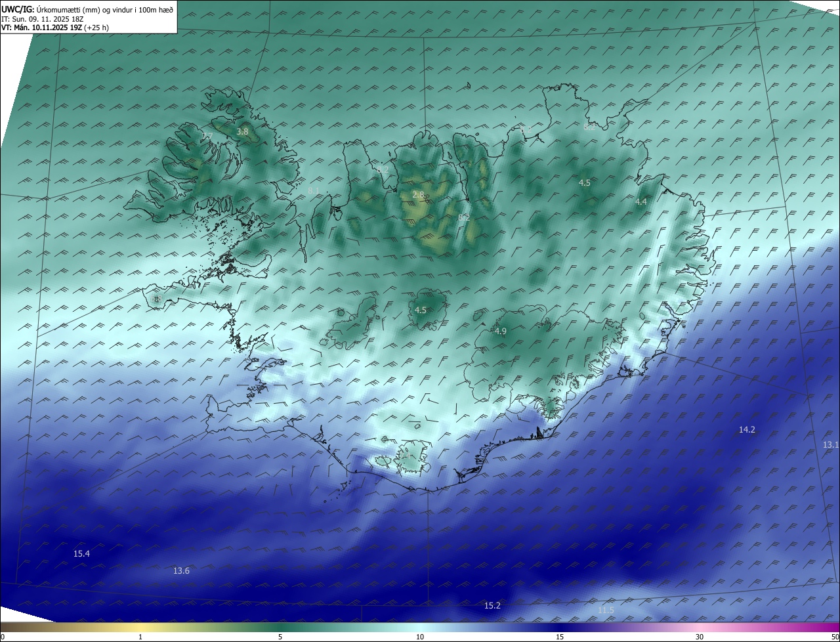Click the 15.4 value over the sea
Viewport: 840px width, 642px height.
pos(81,553)
